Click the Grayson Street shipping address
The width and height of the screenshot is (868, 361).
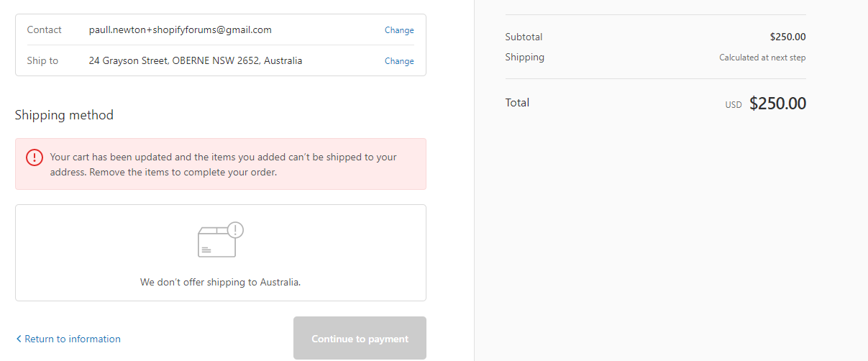(196, 60)
